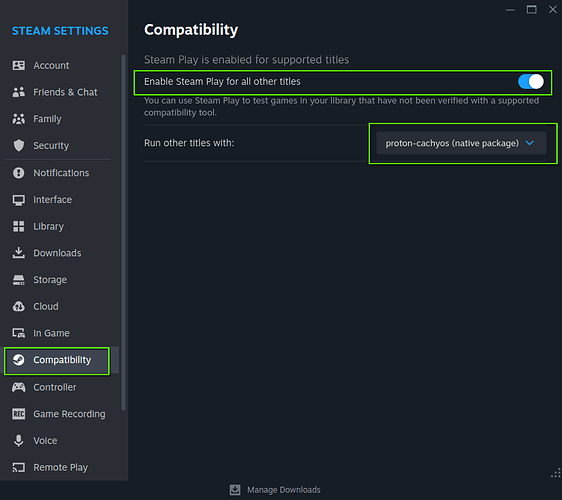The image size is (562, 500).
Task: Expand the dropdown chevron next to native package
Action: tap(529, 143)
